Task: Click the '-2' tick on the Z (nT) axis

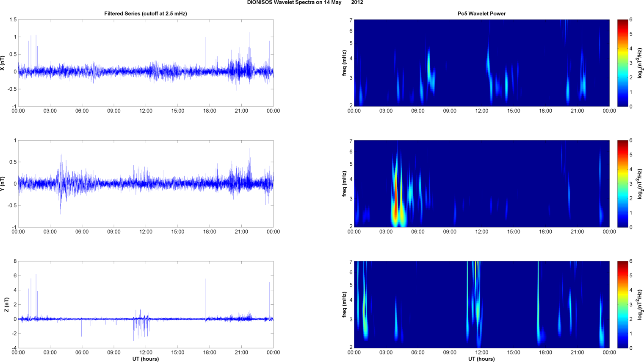Action: coord(14,334)
